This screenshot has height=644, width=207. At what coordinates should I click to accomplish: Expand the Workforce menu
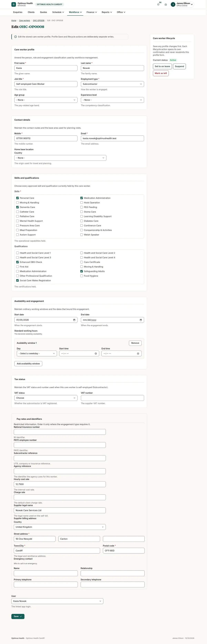pyautogui.click(x=75, y=12)
